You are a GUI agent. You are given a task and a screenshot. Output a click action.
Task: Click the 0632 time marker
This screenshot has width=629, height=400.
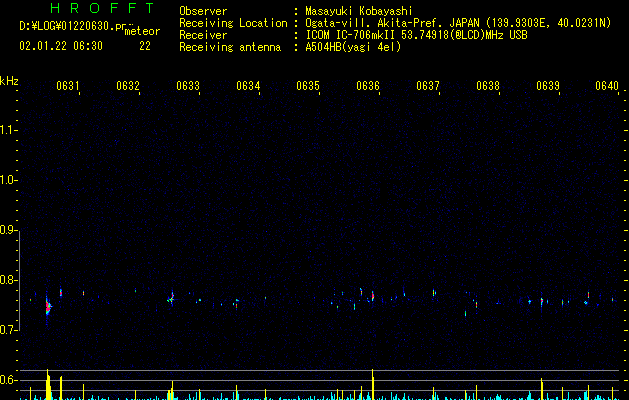coord(128,85)
